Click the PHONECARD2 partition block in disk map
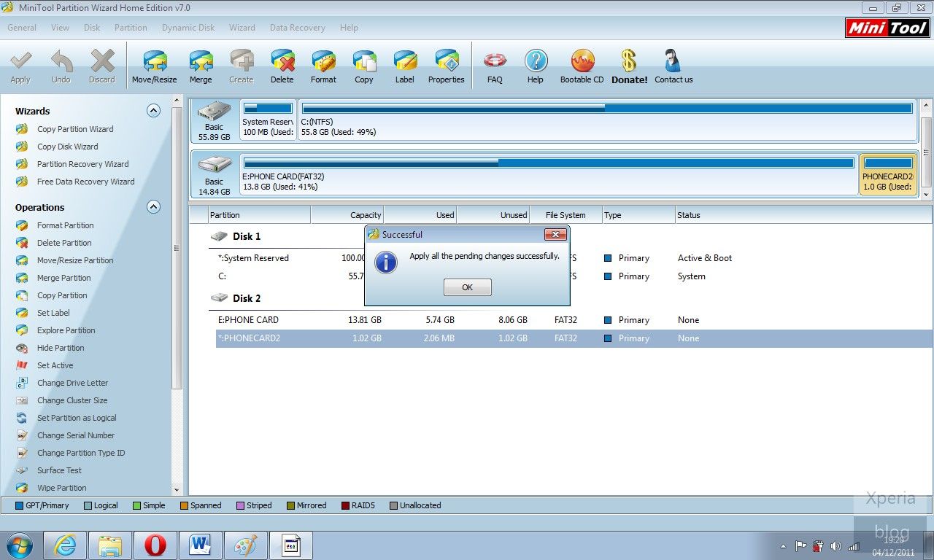This screenshot has width=934, height=560. point(887,175)
